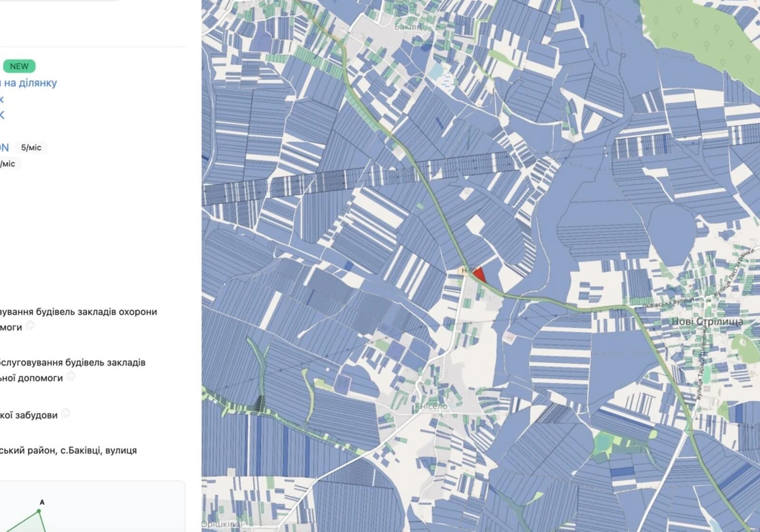Copy the text ending in "охорони ...моги"
Image resolution: width=760 pixels, height=532 pixels.
point(30,326)
